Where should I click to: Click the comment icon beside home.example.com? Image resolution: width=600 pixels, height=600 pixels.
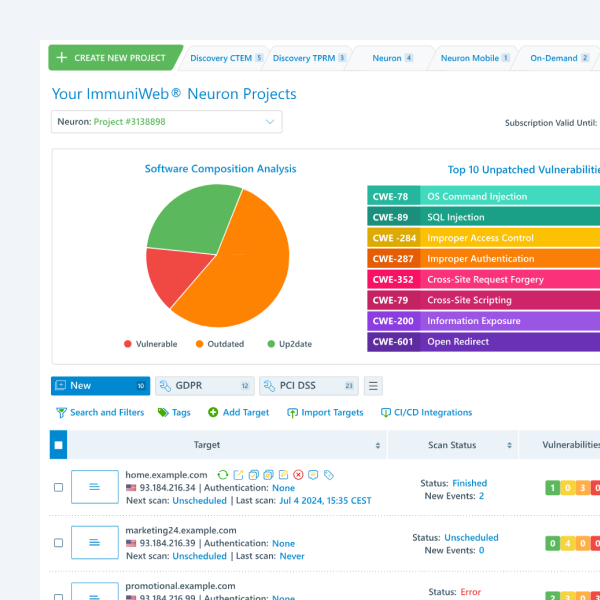point(313,474)
